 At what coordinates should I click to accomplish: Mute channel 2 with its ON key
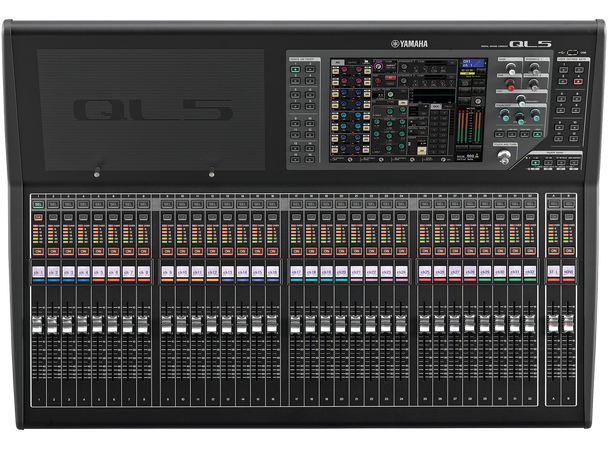coord(53,251)
